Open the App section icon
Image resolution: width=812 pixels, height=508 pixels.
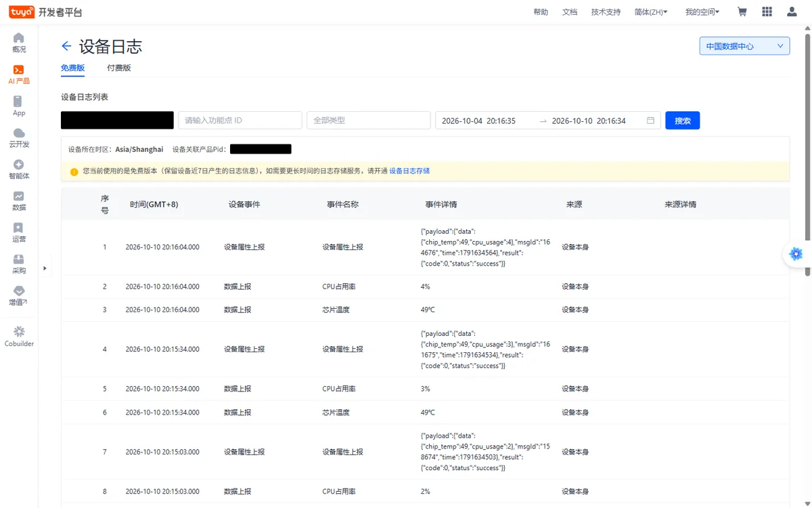pyautogui.click(x=19, y=106)
